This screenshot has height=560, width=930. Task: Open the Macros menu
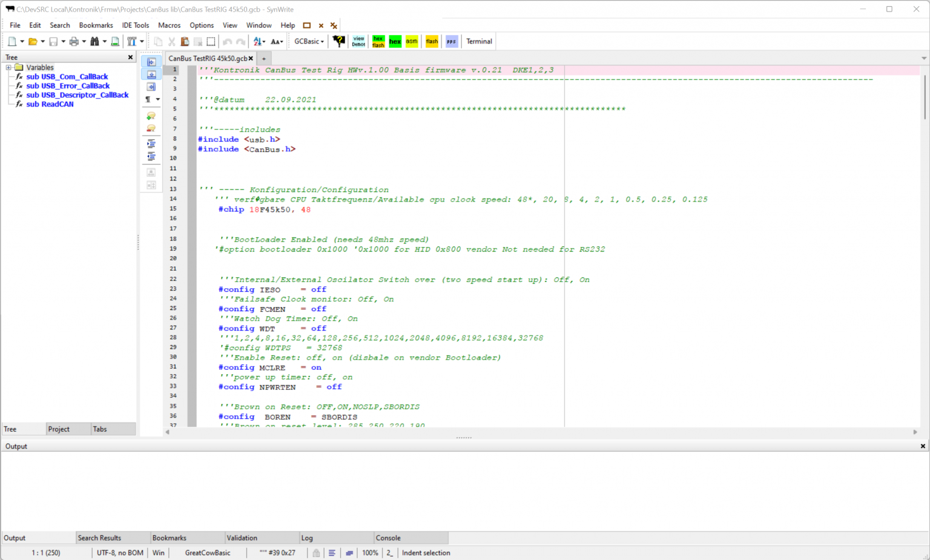coord(169,25)
